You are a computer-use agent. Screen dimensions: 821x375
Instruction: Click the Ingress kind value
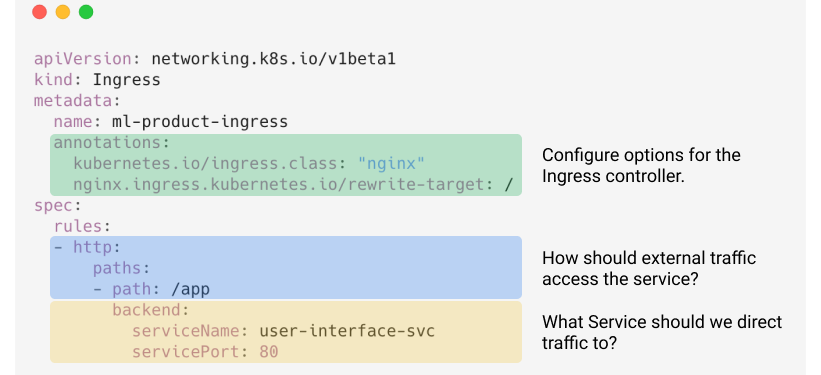(126, 80)
